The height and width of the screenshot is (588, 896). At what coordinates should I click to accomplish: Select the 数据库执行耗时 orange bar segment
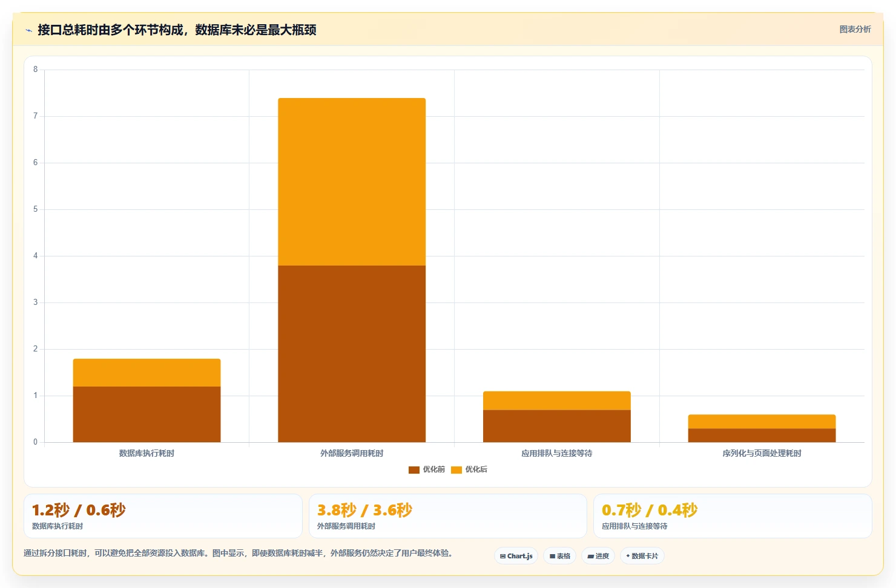[147, 373]
